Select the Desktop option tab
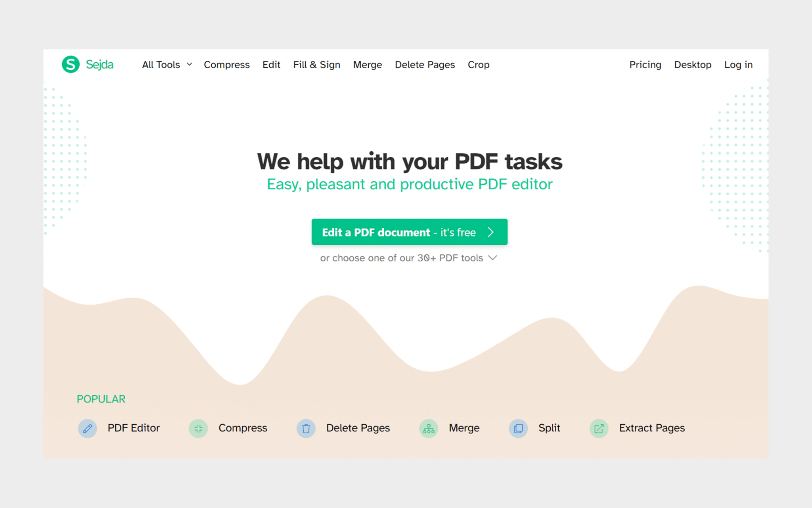 (692, 64)
